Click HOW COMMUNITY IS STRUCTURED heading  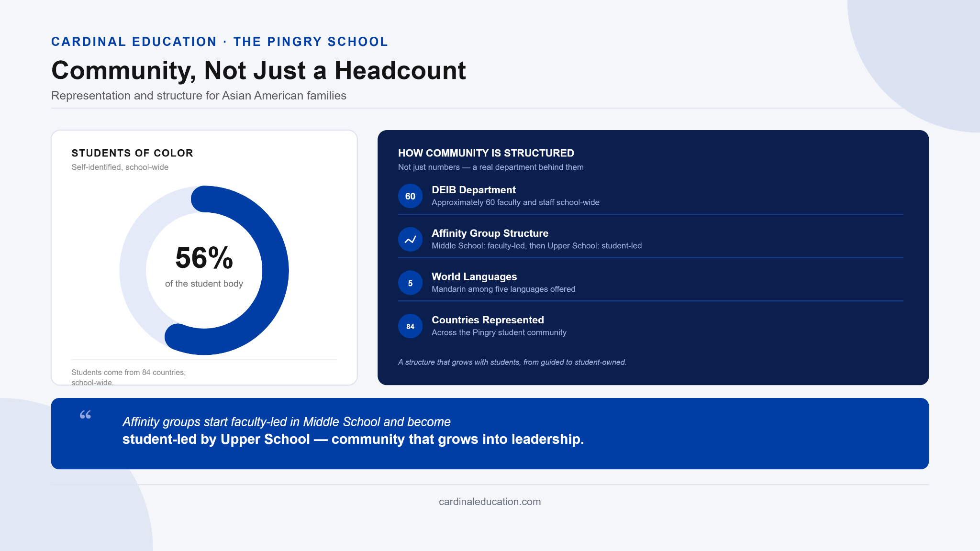coord(486,153)
